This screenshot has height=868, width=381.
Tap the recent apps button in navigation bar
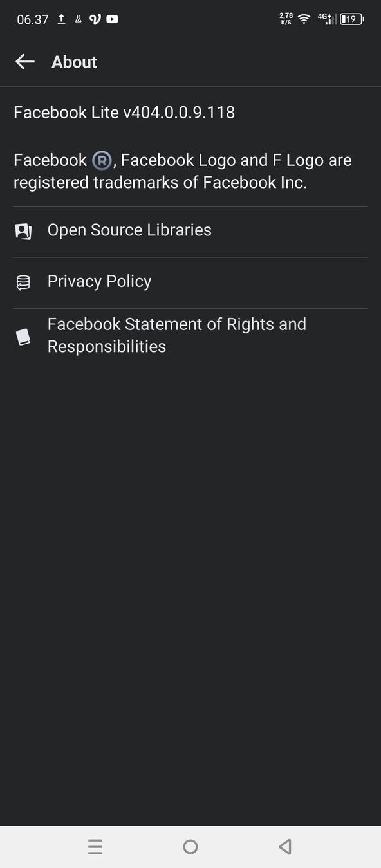(x=95, y=847)
